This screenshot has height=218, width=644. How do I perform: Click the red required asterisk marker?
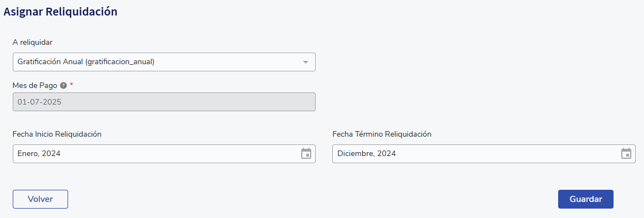71,85
